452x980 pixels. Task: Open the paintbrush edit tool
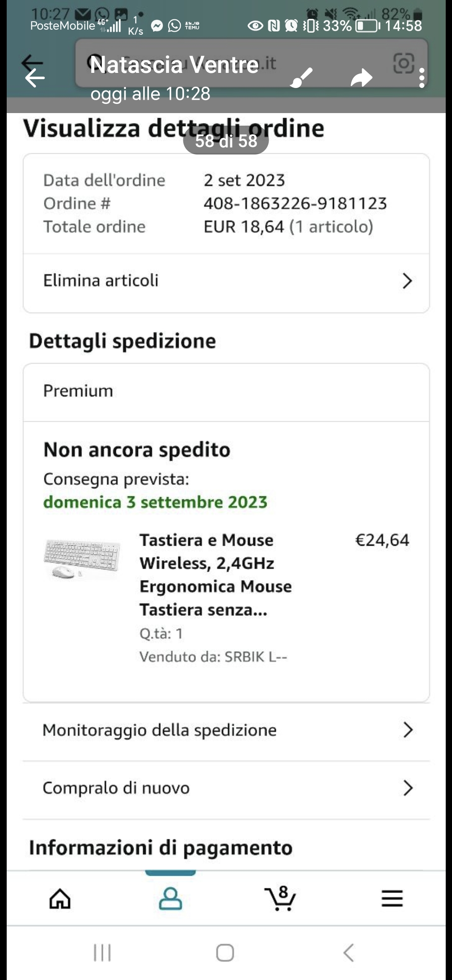click(x=301, y=78)
